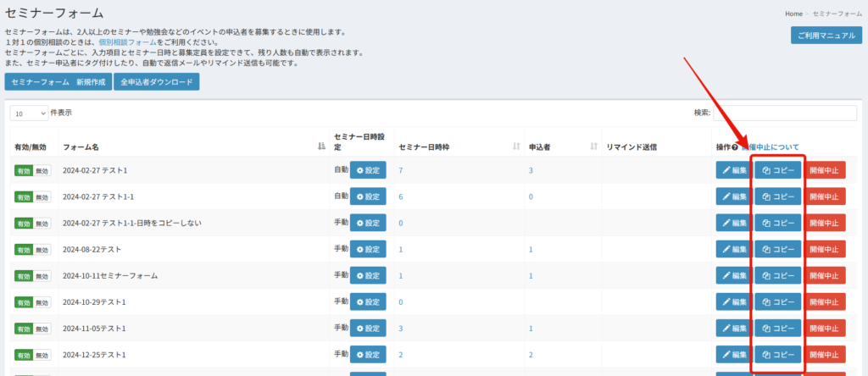Click the edit pencil button for 2024-08-22テスト
Viewport: 868px width, 376px height.
tap(733, 250)
